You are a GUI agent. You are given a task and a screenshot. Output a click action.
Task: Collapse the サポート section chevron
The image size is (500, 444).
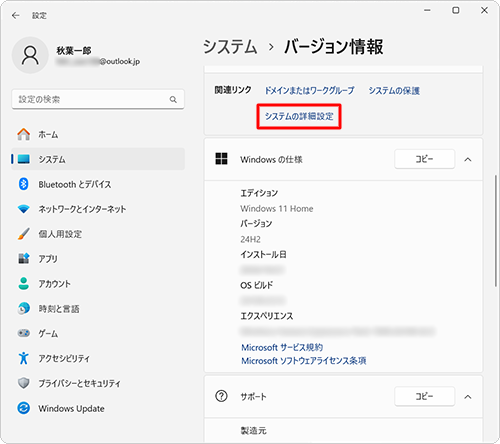coord(468,397)
